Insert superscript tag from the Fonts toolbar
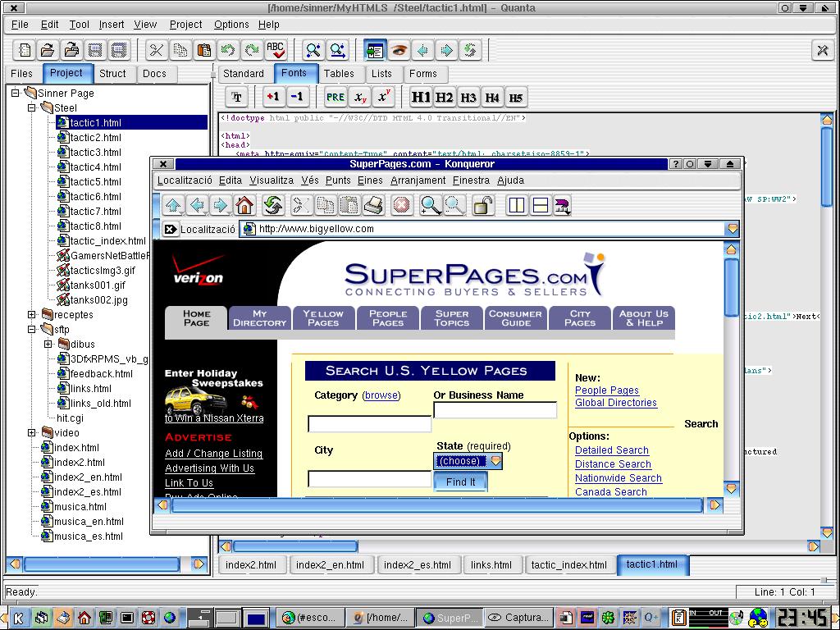This screenshot has width=840, height=630. [x=384, y=97]
